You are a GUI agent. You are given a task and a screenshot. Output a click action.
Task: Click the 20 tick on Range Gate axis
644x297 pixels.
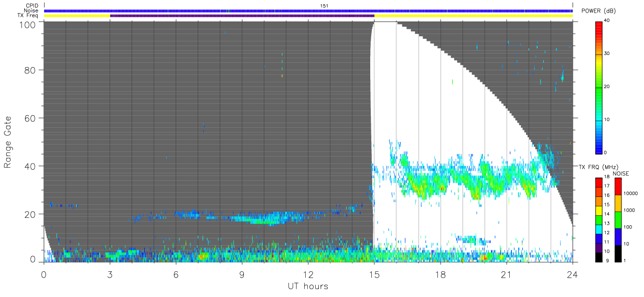tap(30, 214)
